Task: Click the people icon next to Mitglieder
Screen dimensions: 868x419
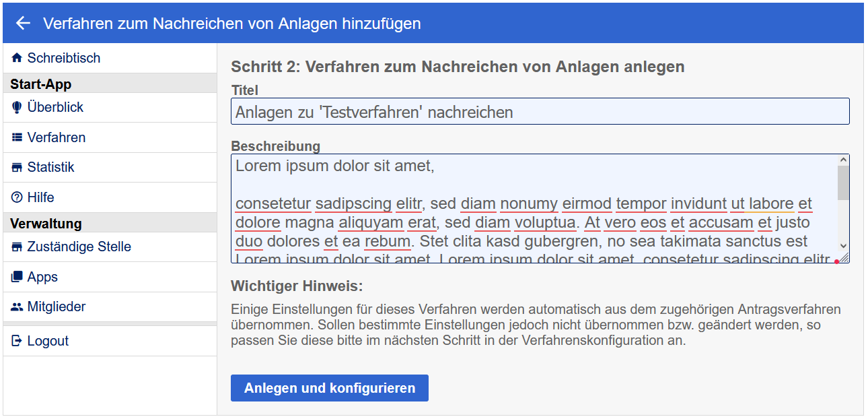Action: (x=17, y=307)
